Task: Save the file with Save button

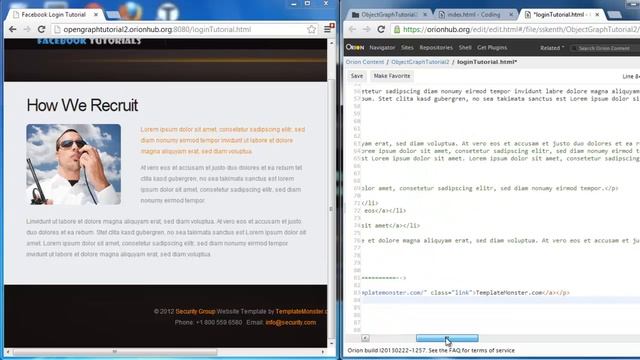Action: (356, 76)
